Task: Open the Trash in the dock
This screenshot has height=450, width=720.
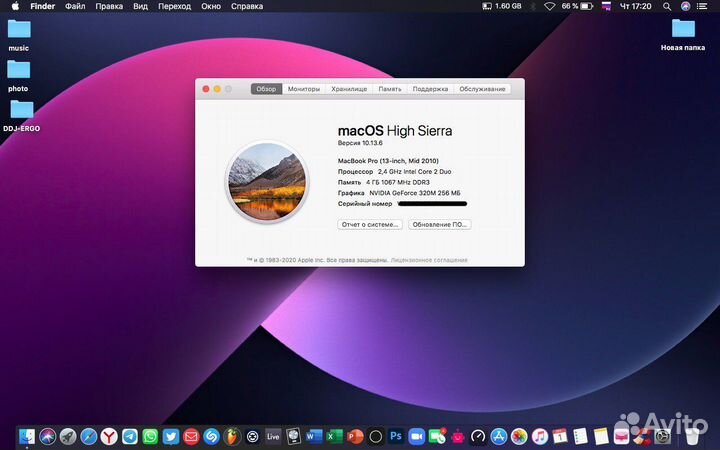Action: [x=692, y=436]
